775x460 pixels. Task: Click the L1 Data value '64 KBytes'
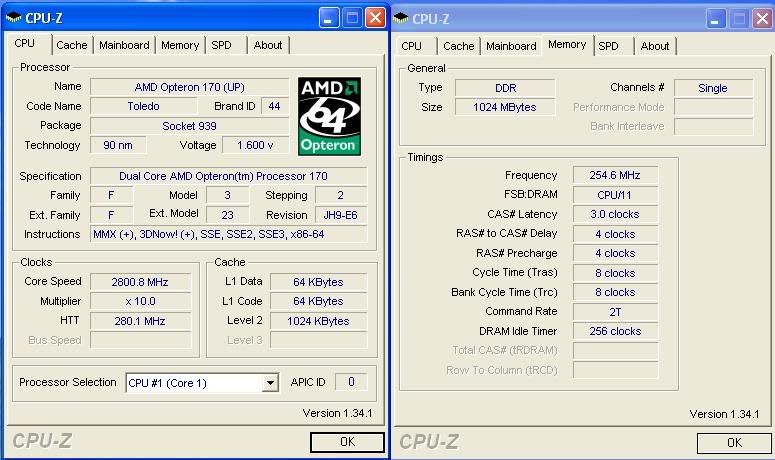pyautogui.click(x=318, y=282)
